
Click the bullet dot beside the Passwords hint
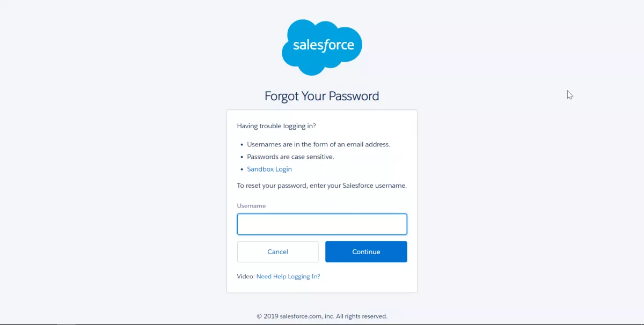tap(241, 157)
